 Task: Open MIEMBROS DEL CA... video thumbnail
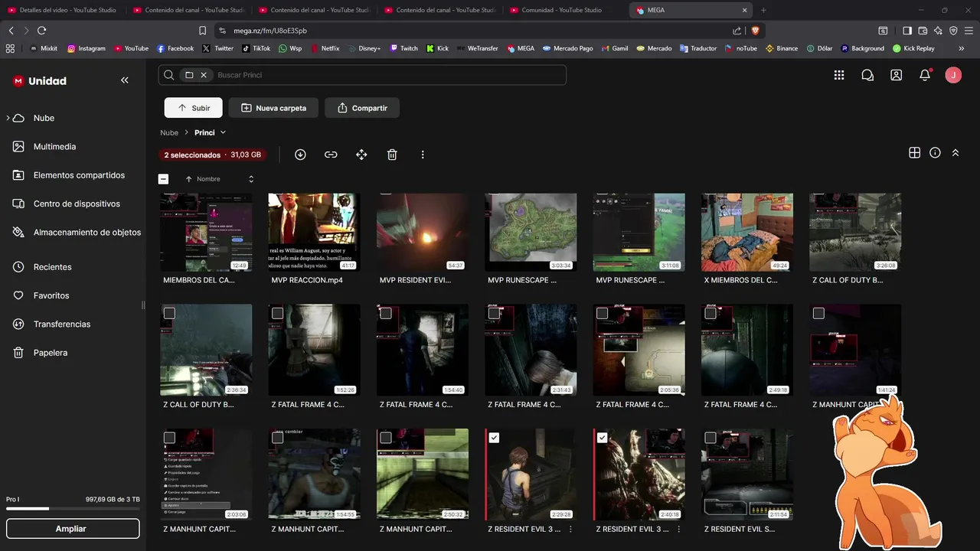coord(206,232)
